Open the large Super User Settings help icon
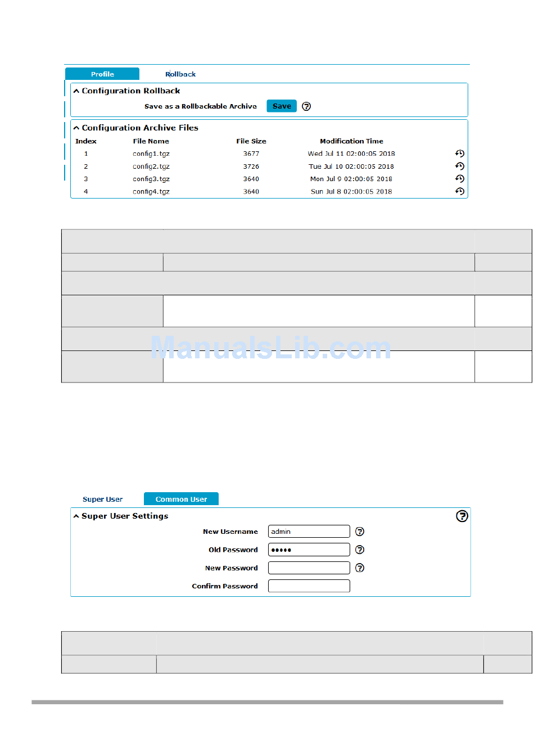Viewport: 534px width, 756px height. pos(461,516)
